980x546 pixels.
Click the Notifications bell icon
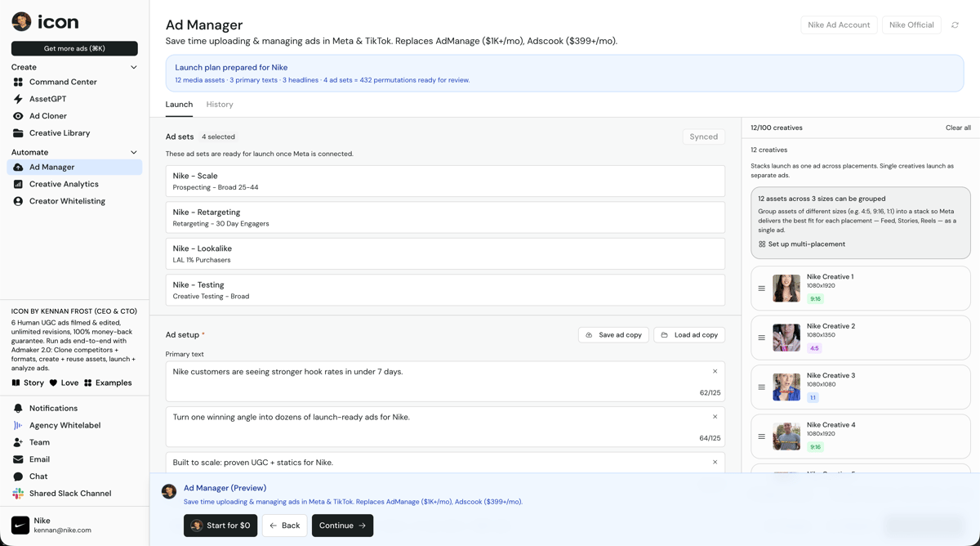tap(18, 408)
